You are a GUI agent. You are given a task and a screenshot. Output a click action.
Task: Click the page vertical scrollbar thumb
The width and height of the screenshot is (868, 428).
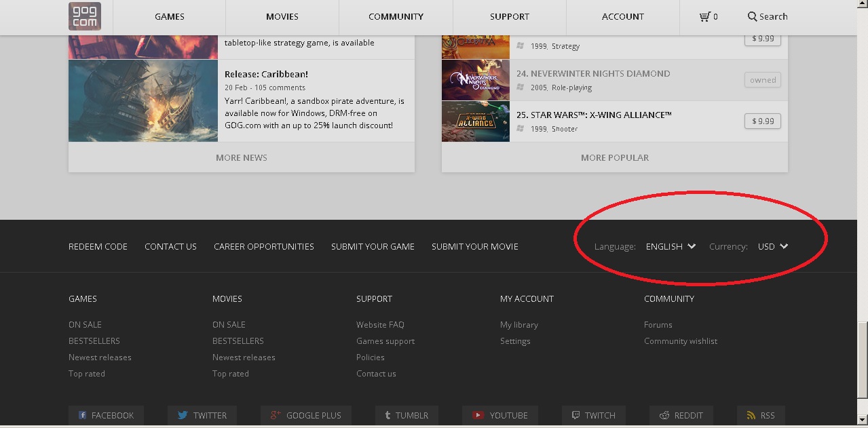863,359
